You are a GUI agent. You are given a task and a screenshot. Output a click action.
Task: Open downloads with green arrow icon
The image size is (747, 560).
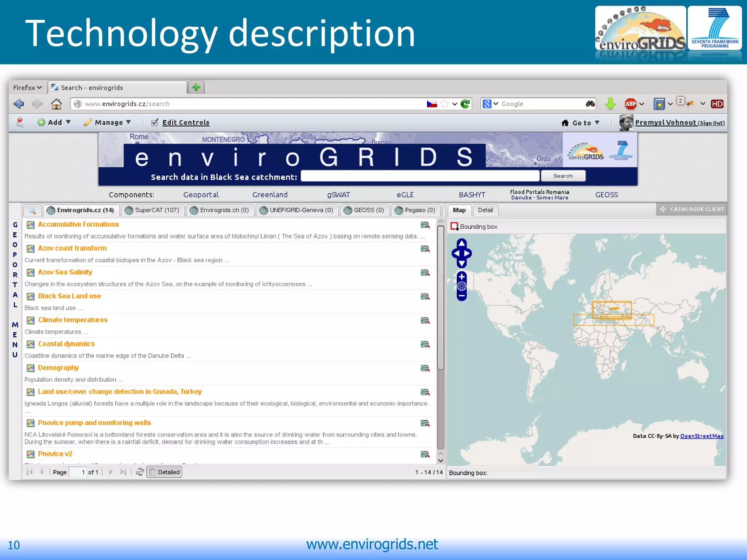[x=610, y=104]
